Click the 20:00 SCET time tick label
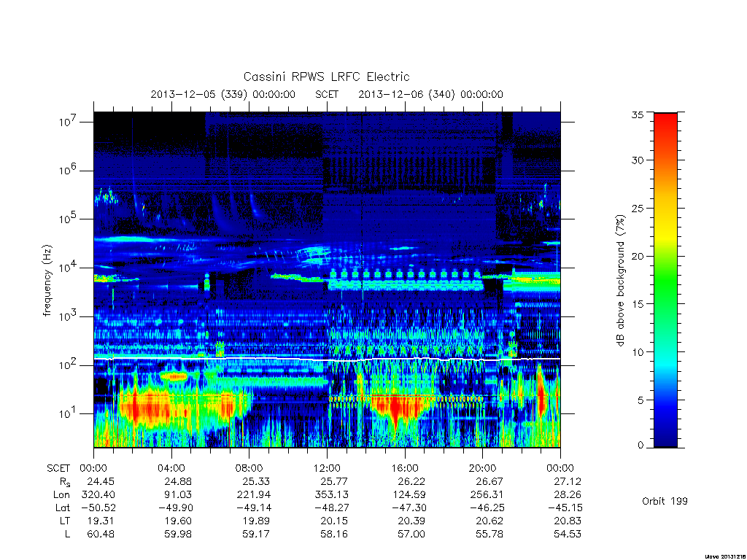 483,468
